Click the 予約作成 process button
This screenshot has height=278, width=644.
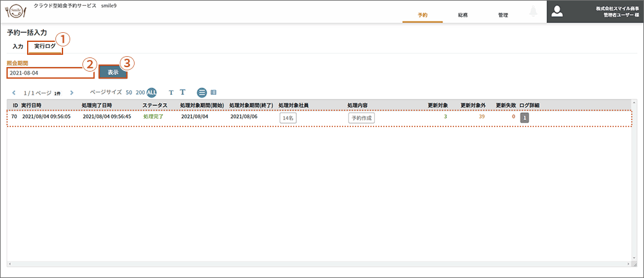click(x=361, y=118)
